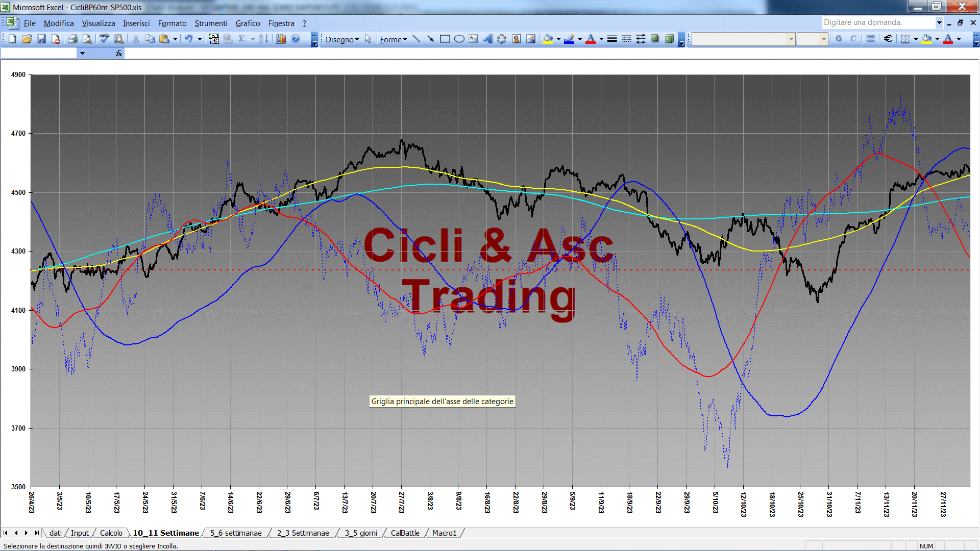Image resolution: width=980 pixels, height=551 pixels.
Task: Toggle center alignment button
Action: coord(871,39)
